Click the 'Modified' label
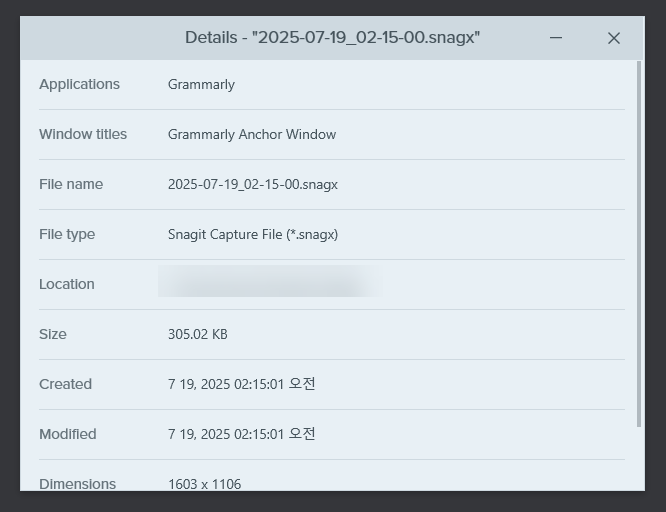The image size is (666, 512). (68, 434)
